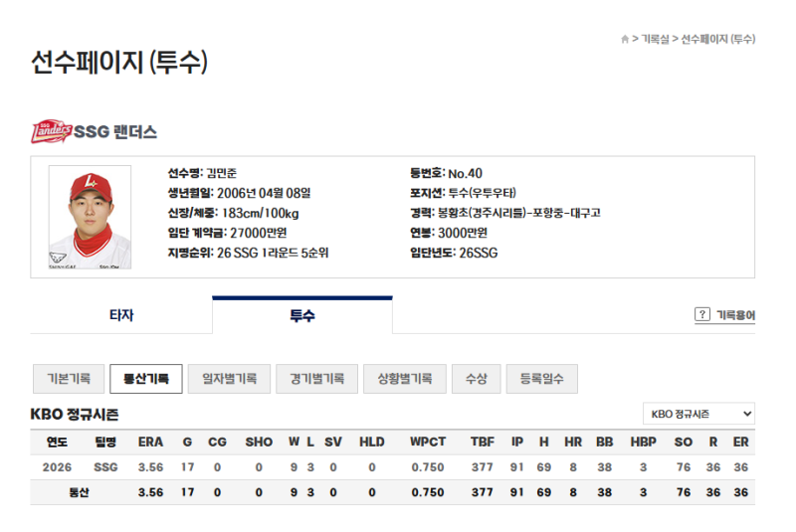This screenshot has width=796, height=532.
Task: Click the HBP column header
Action: pos(643,443)
